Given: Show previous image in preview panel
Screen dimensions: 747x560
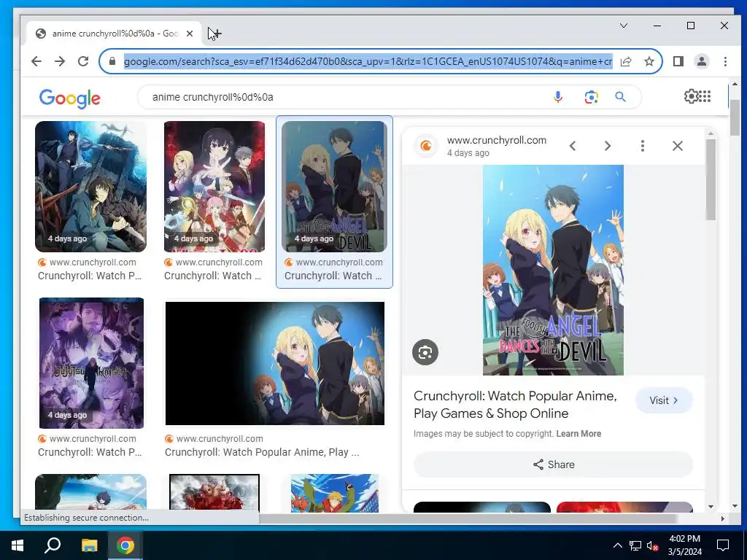Looking at the screenshot, I should pyautogui.click(x=573, y=146).
